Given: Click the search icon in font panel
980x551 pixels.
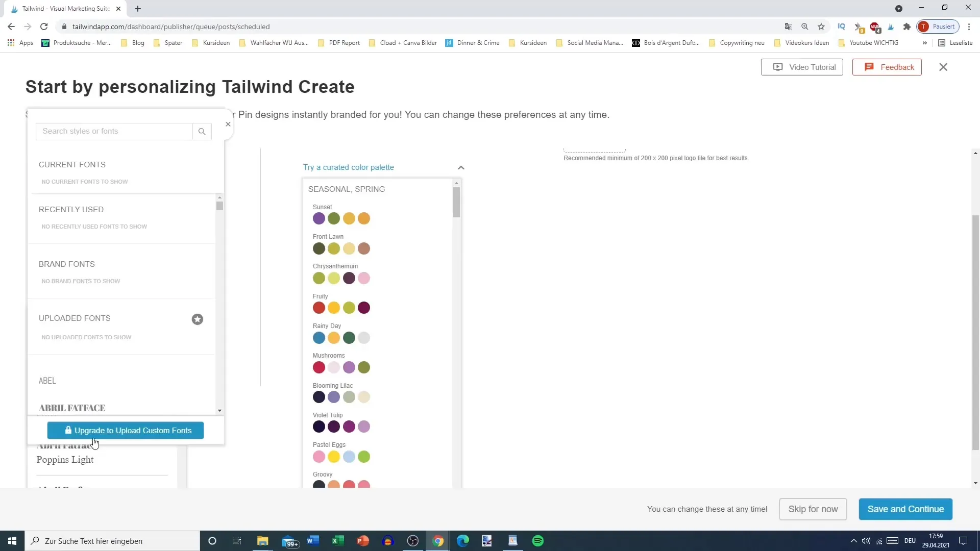Looking at the screenshot, I should point(202,131).
